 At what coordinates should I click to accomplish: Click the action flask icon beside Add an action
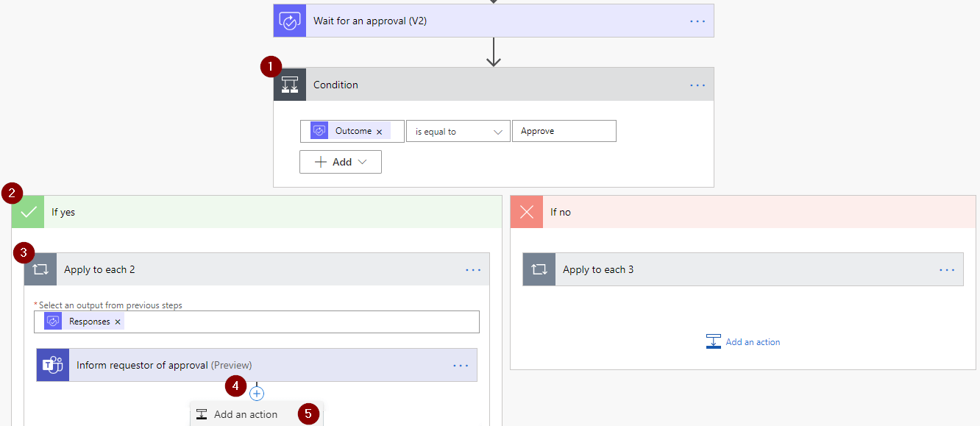[202, 413]
